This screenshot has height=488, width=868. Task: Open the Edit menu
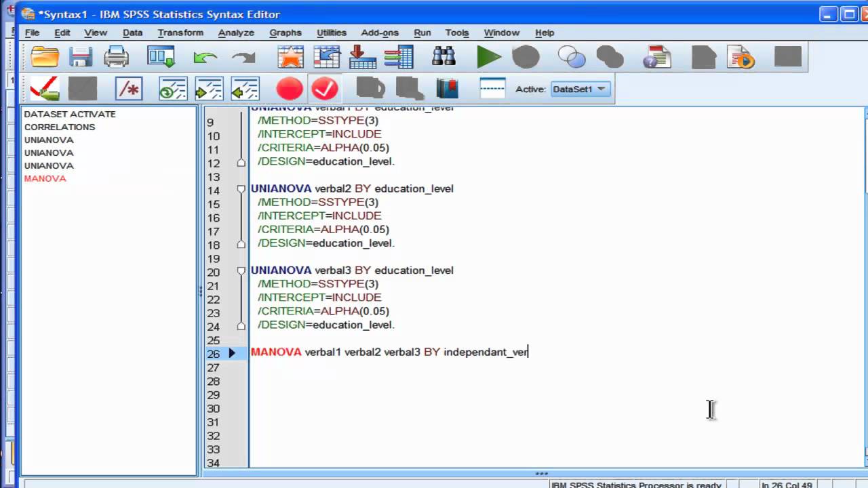[62, 33]
